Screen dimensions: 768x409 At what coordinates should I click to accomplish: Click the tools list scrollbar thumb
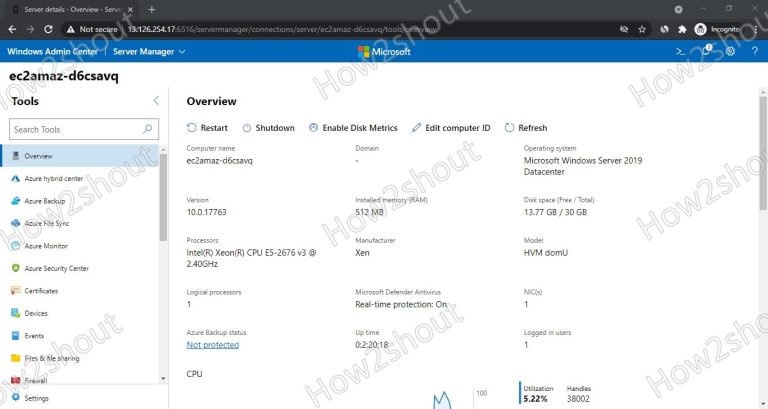tap(163, 198)
